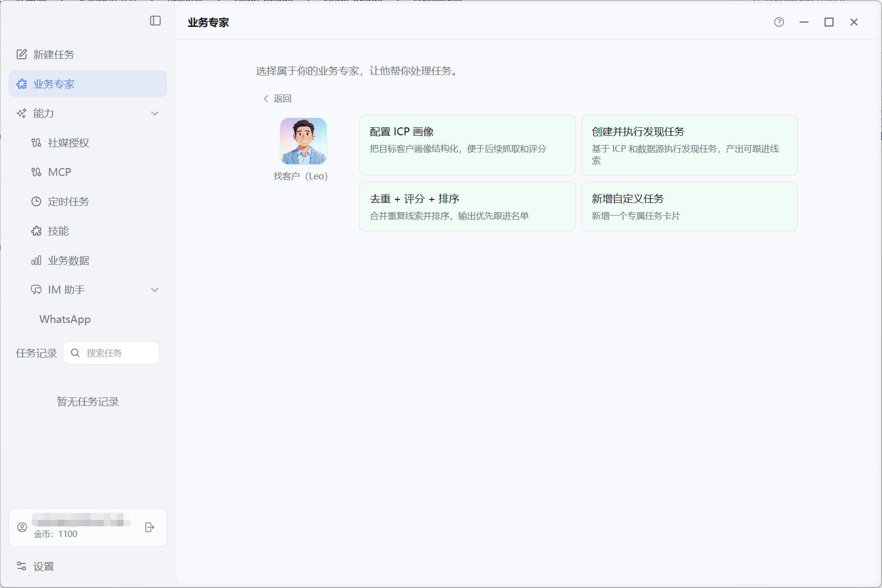Image resolution: width=882 pixels, height=588 pixels.
Task: Click the 业务数据 bar chart icon
Action: click(x=36, y=260)
